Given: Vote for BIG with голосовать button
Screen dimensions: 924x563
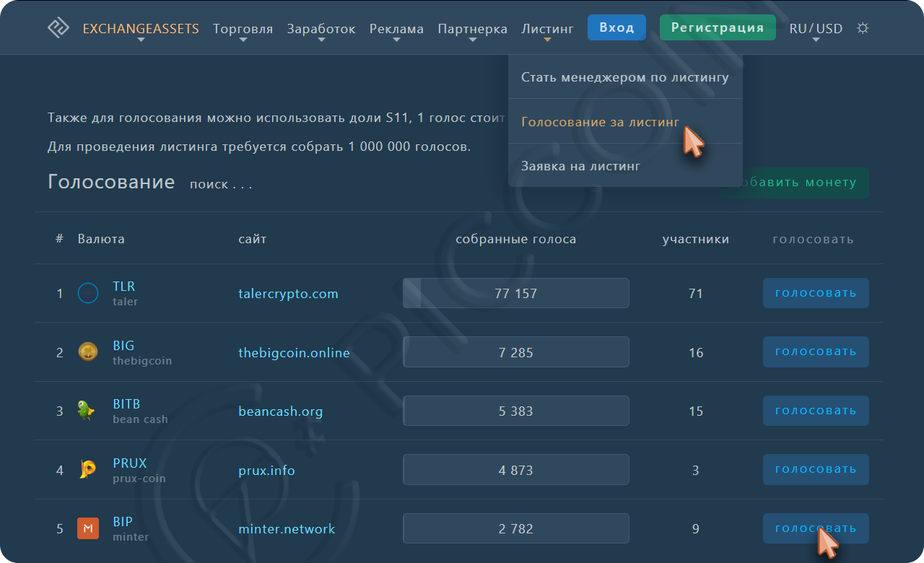Looking at the screenshot, I should [816, 352].
